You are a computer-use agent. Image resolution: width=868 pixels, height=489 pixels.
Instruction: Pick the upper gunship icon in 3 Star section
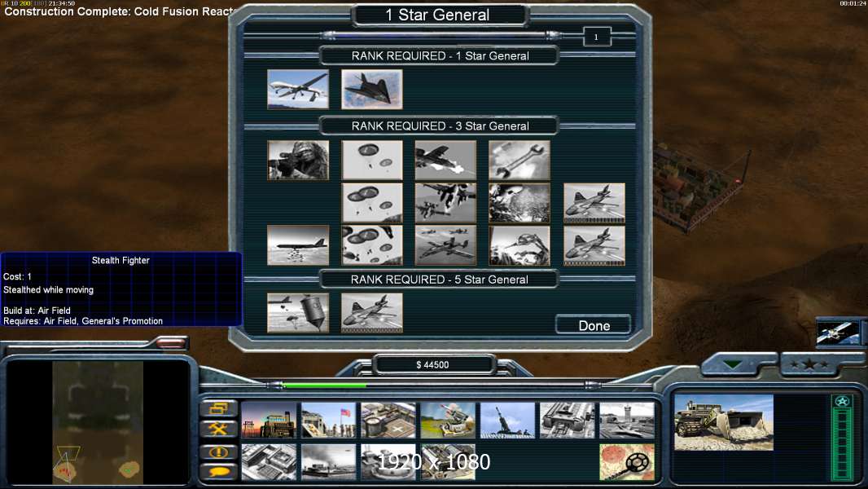point(594,203)
